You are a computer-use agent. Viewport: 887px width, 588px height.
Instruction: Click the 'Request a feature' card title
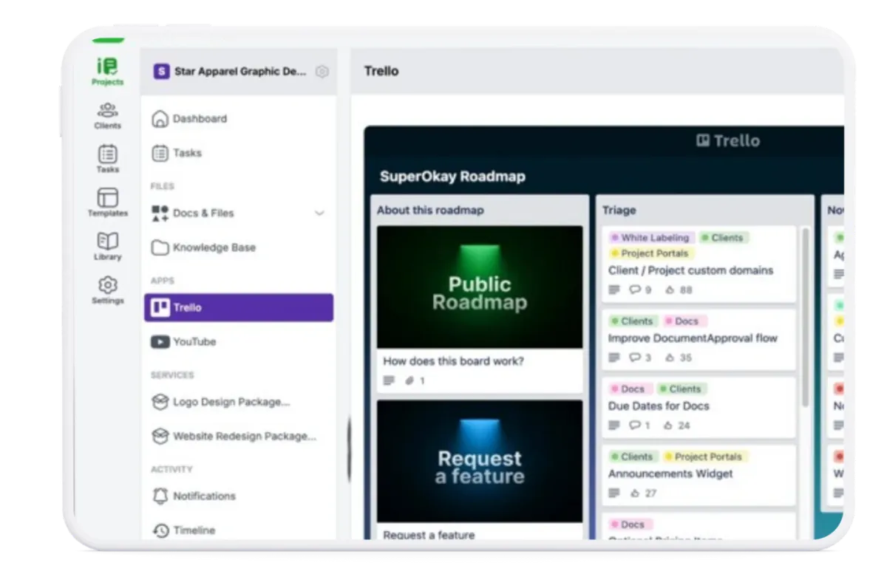point(429,535)
